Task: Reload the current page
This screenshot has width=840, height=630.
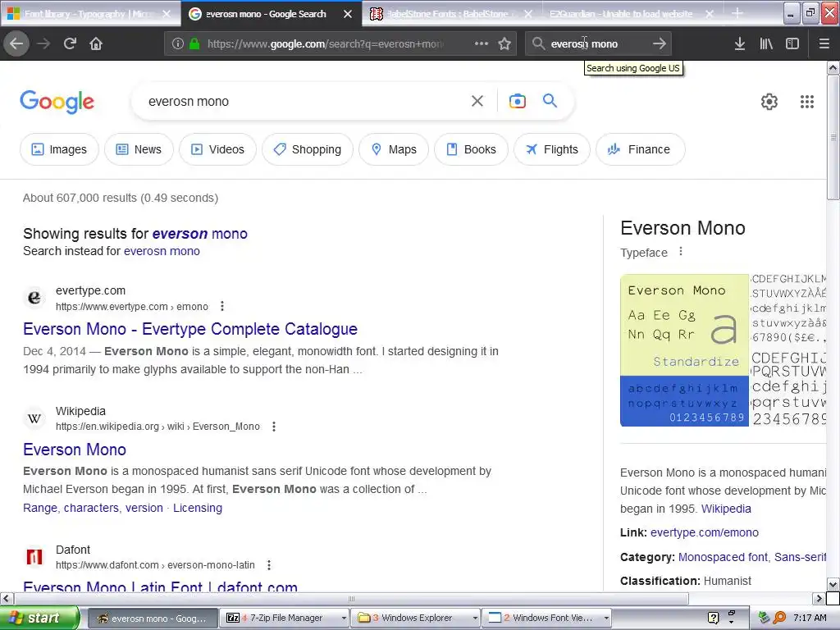Action: coord(70,44)
